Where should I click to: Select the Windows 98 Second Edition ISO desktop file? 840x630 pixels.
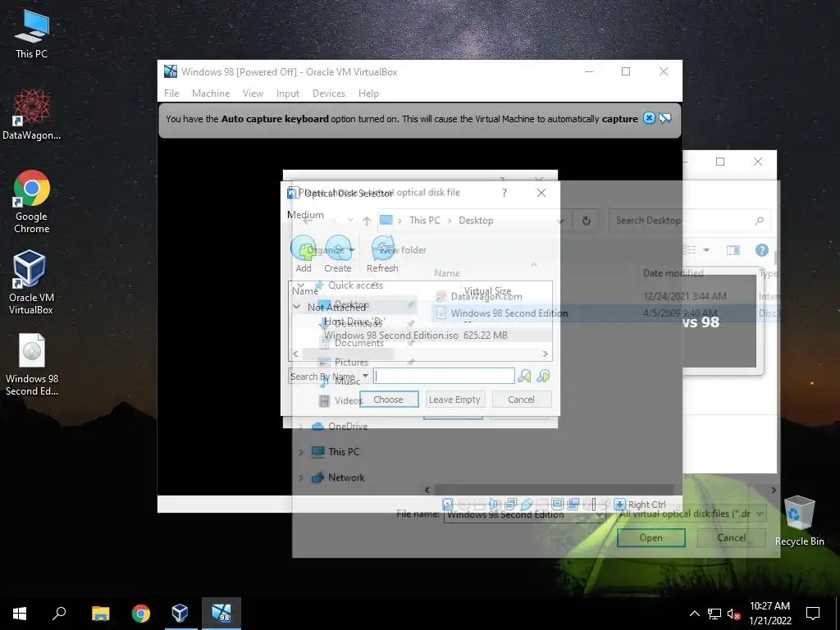[32, 364]
